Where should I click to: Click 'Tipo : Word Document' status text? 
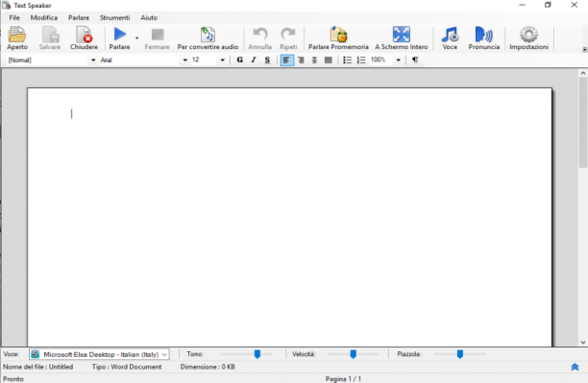[x=127, y=367]
